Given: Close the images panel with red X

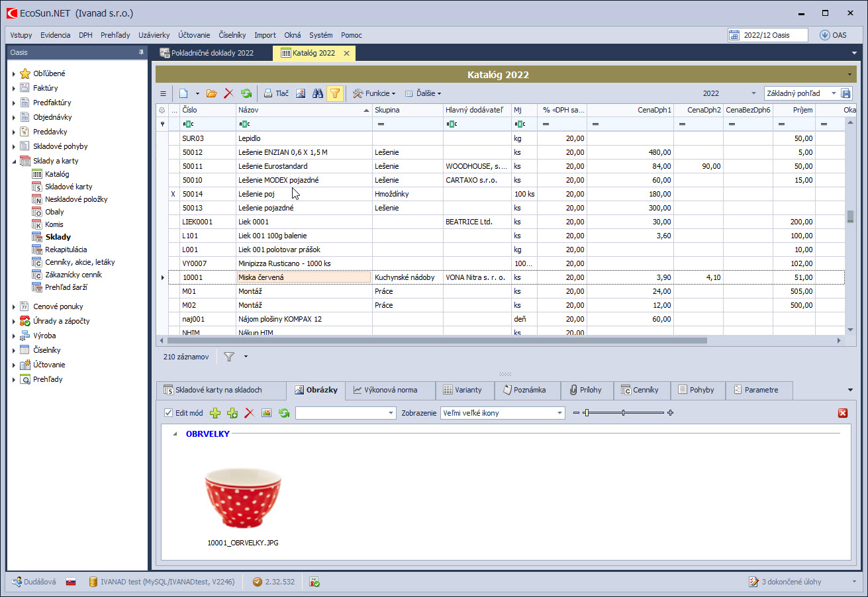Looking at the screenshot, I should pos(842,413).
